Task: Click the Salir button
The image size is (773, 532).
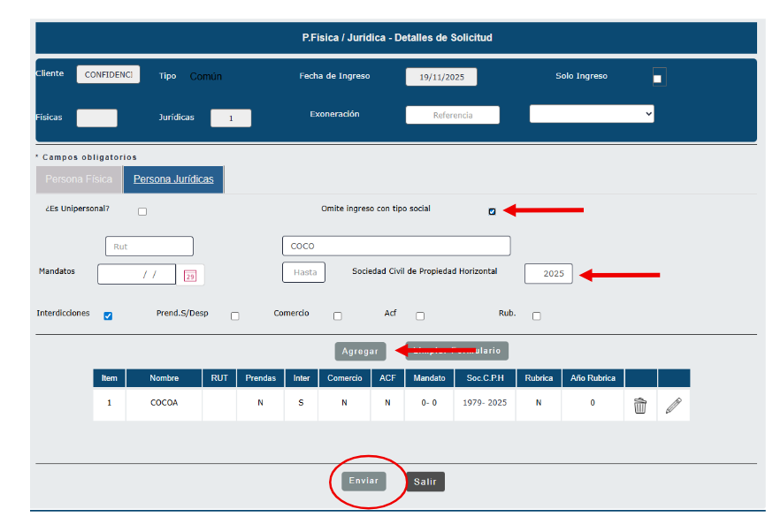Action: click(x=425, y=482)
